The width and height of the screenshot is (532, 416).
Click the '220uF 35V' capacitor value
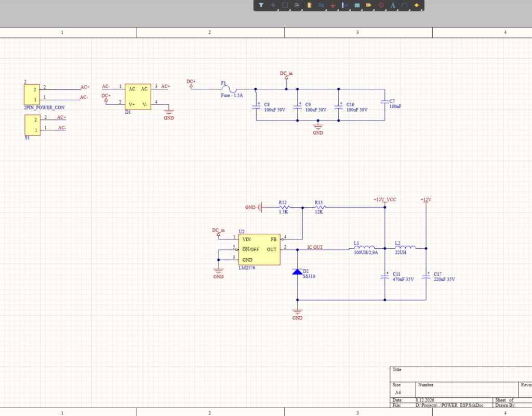(444, 279)
